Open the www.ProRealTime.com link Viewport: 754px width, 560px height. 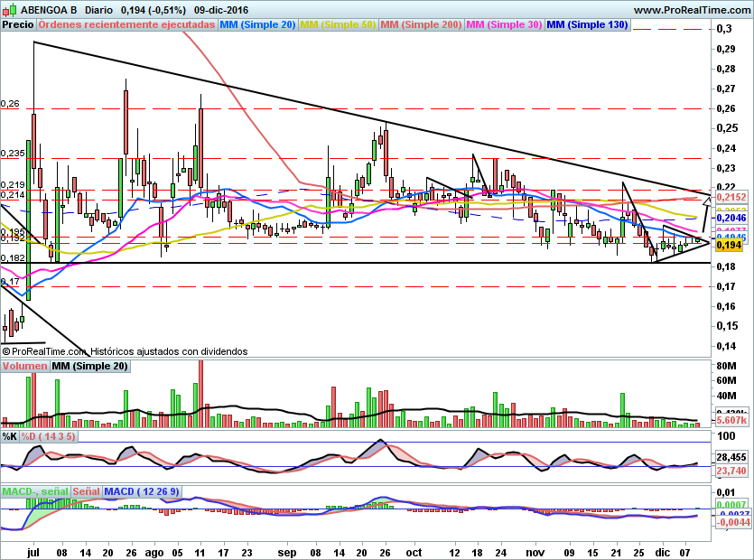tap(693, 10)
